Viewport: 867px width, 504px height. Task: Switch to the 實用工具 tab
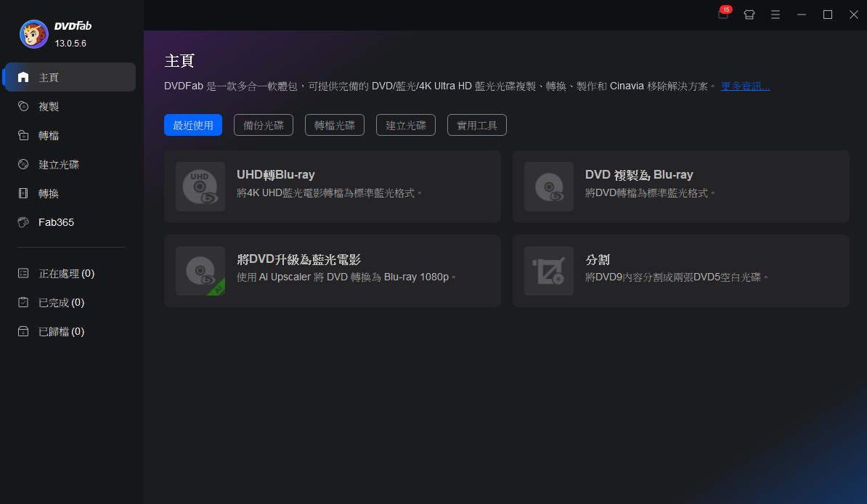476,125
